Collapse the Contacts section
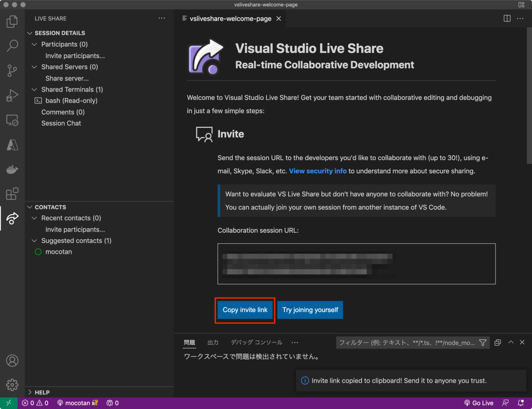532x409 pixels. [x=30, y=207]
